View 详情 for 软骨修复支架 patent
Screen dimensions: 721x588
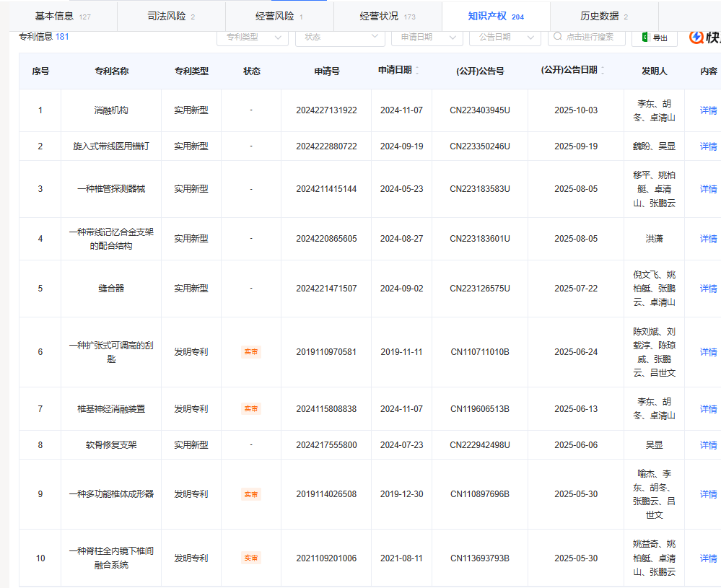point(708,445)
